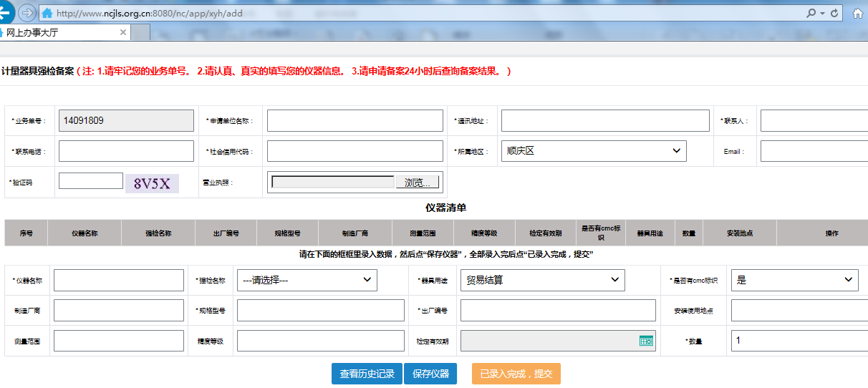Click the refresh page icon
This screenshot has height=388, width=868.
(834, 13)
